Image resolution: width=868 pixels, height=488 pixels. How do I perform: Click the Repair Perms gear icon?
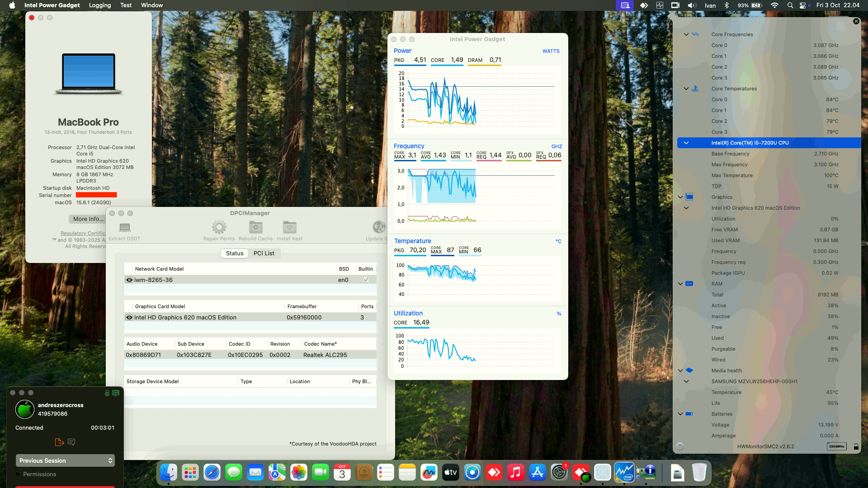[219, 227]
